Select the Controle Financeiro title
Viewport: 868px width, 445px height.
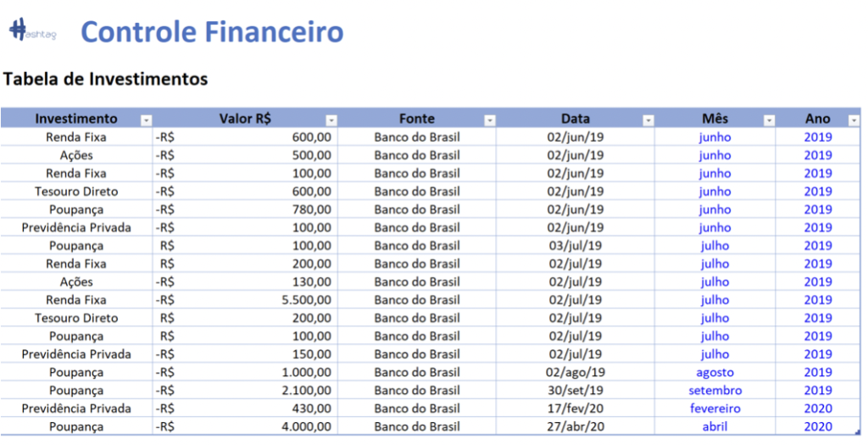coord(212,32)
